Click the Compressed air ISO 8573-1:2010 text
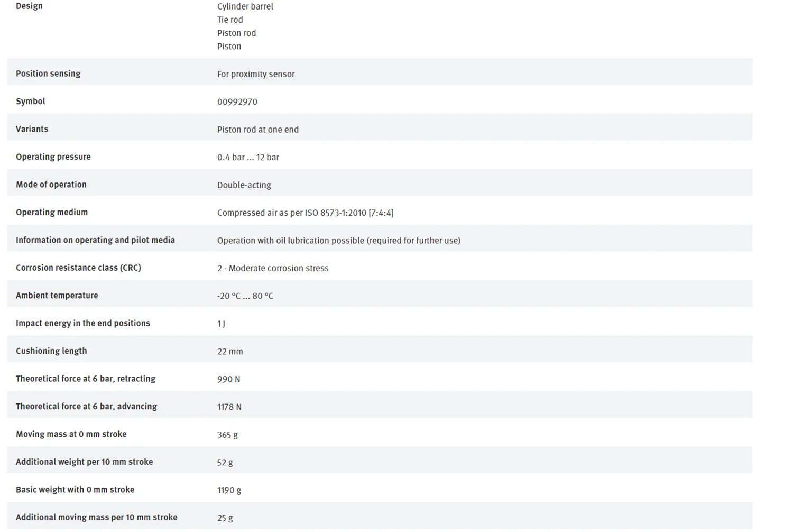The height and width of the screenshot is (532, 793). (x=305, y=213)
